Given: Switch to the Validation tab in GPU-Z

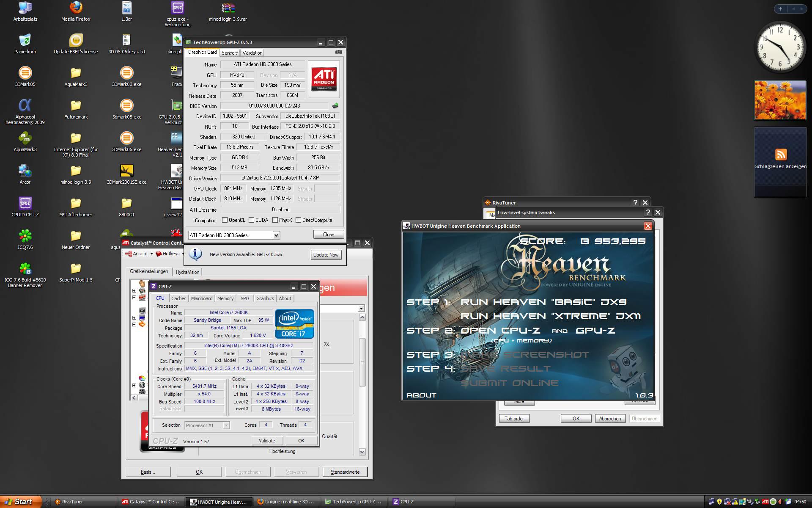Looking at the screenshot, I should pyautogui.click(x=252, y=52).
